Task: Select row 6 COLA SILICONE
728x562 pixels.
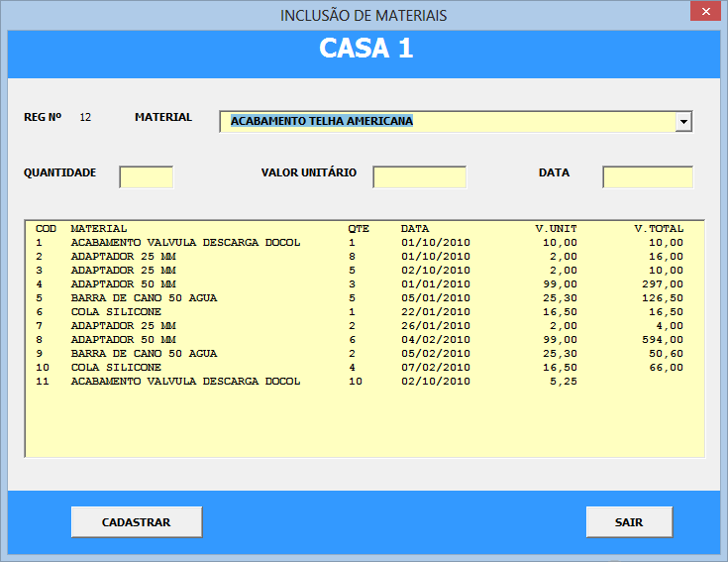Action: point(364,312)
